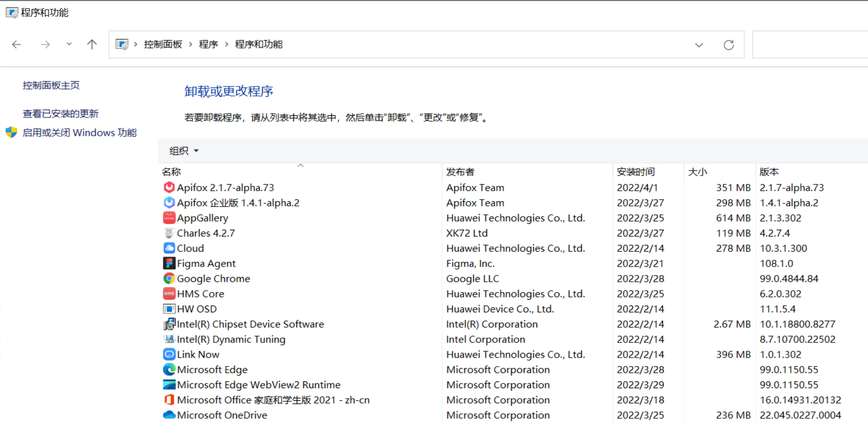868x424 pixels.
Task: Click size value 614 MB
Action: [x=733, y=218]
